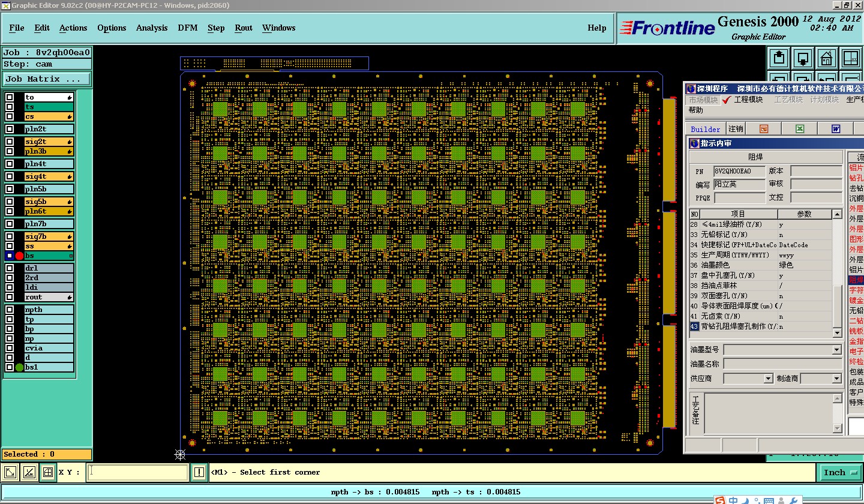Viewport: 864px width, 504px height.
Task: Click the grid snap icon beside the XY label
Action: click(48, 472)
